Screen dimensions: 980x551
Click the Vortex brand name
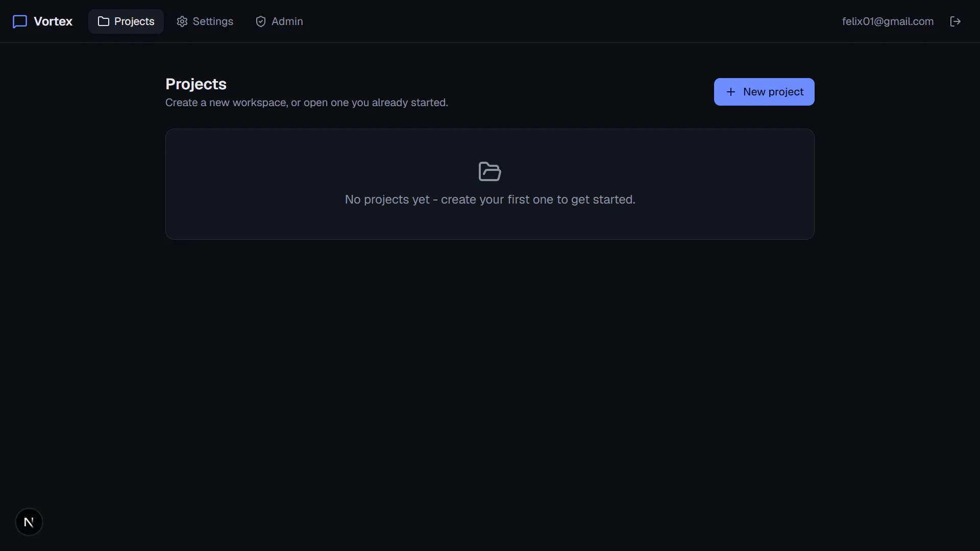pos(53,21)
